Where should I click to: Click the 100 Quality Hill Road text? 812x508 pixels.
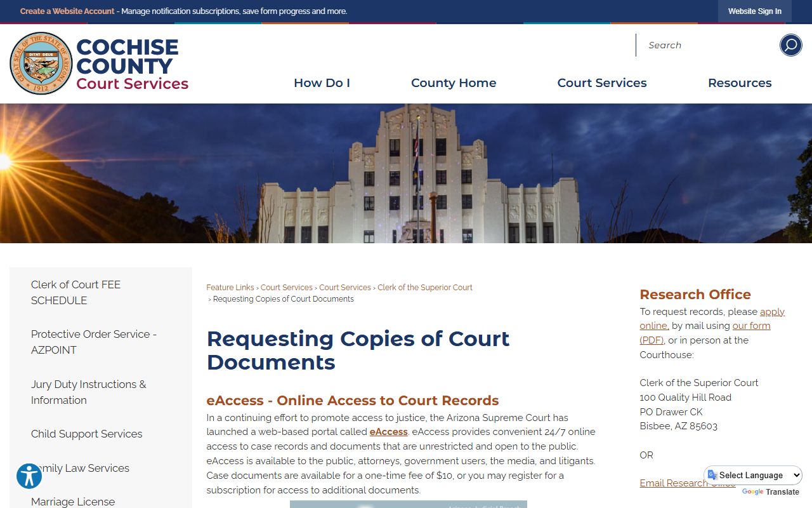point(685,398)
